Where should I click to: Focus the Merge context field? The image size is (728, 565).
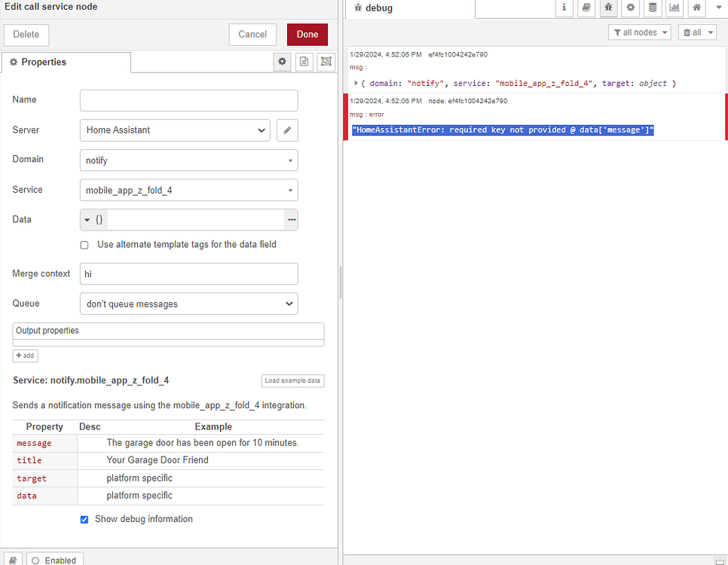coord(189,274)
